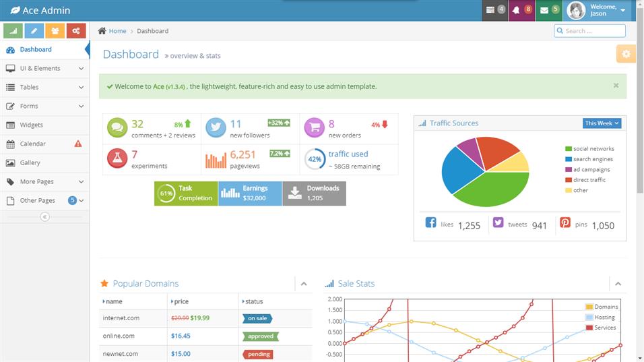This screenshot has height=362, width=644.
Task: Open Widgets from the sidebar
Action: (x=44, y=125)
